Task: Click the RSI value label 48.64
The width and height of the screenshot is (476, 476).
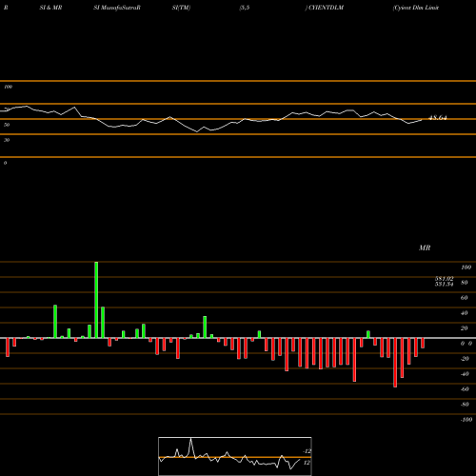Action: [x=438, y=118]
